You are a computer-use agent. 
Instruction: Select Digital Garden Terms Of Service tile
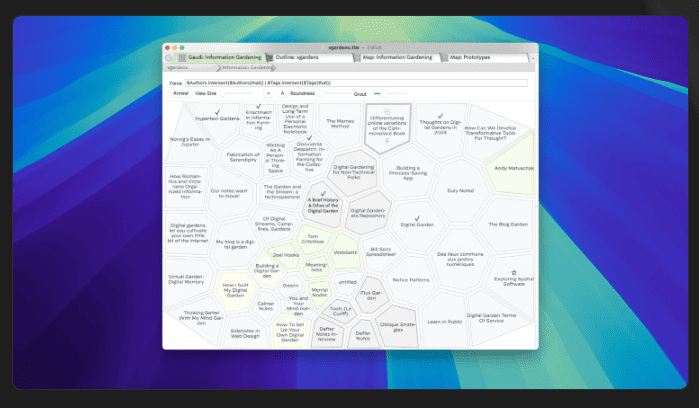[x=491, y=318]
